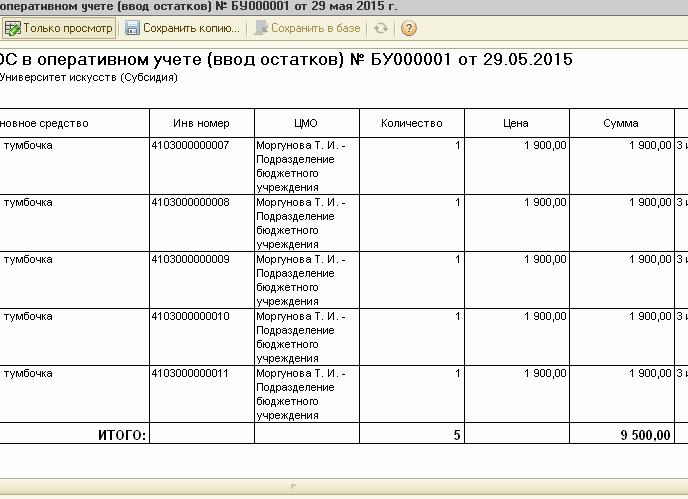Viewport: 688px width, 499px height.
Task: Select inventory number 4103000000011
Action: (190, 373)
